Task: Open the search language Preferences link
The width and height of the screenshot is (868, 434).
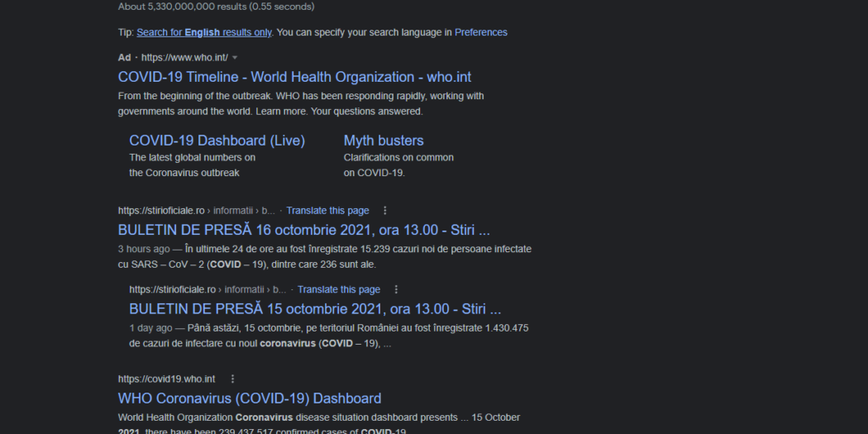Action: 480,33
